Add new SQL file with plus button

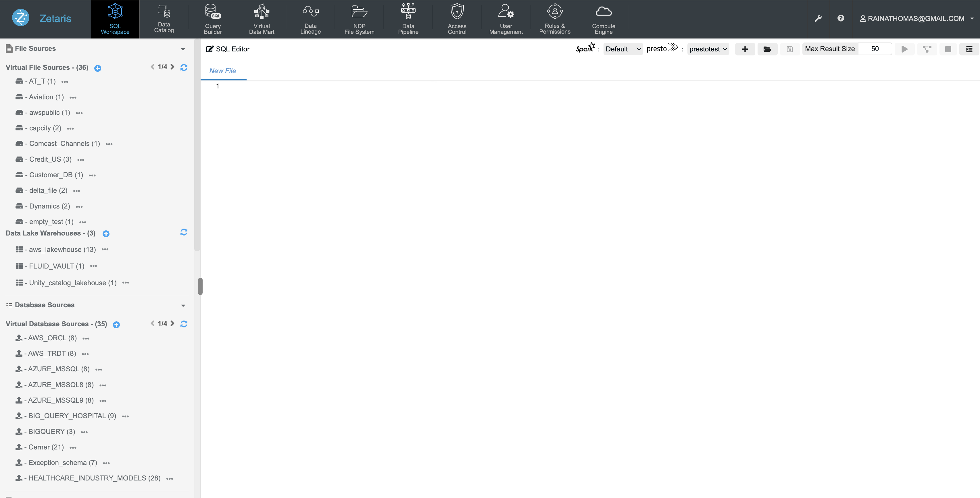click(745, 49)
